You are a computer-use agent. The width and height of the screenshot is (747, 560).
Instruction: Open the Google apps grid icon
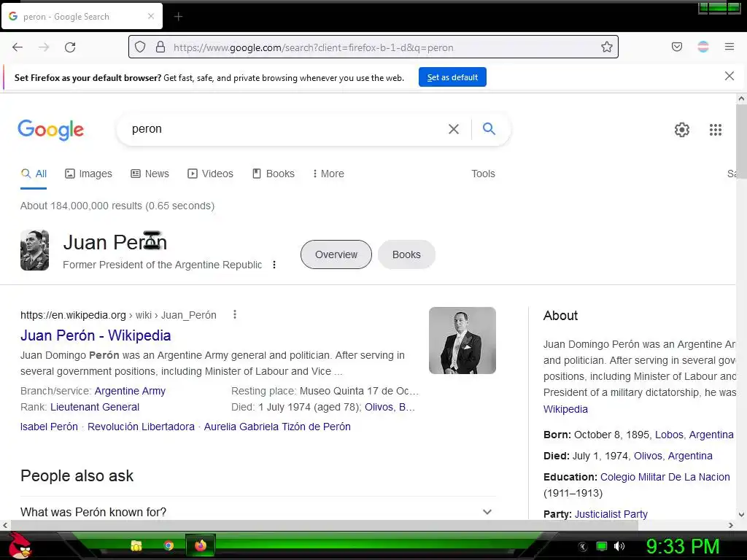pyautogui.click(x=716, y=130)
